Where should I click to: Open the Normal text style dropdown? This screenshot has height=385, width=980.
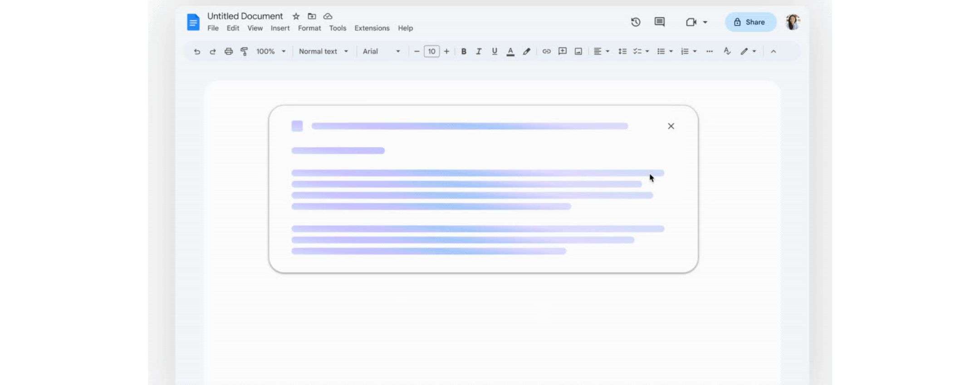(x=323, y=51)
